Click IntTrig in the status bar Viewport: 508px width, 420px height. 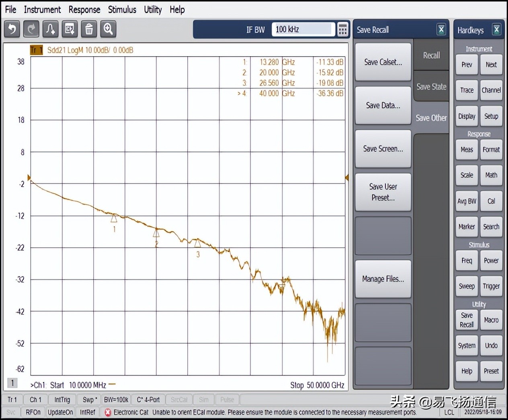coord(62,400)
